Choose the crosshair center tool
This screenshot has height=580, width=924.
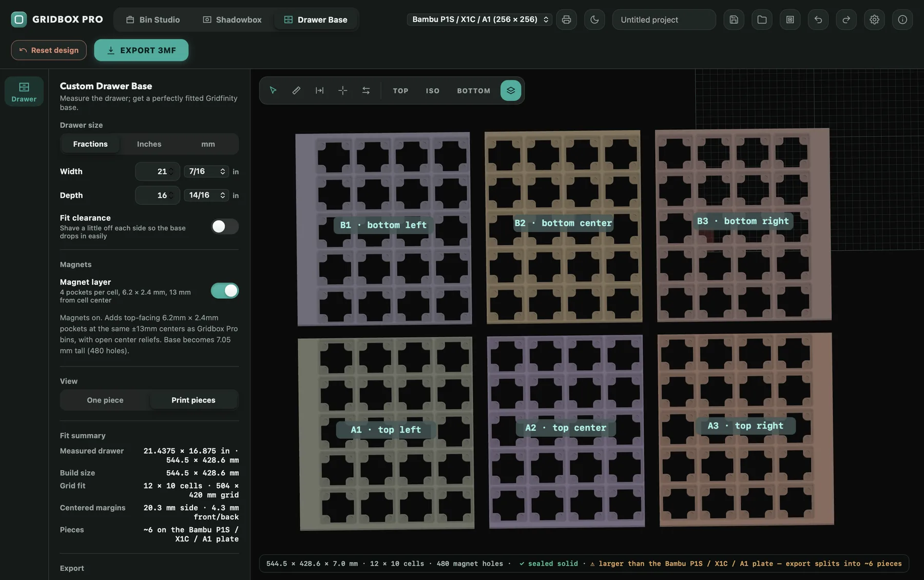(x=342, y=90)
